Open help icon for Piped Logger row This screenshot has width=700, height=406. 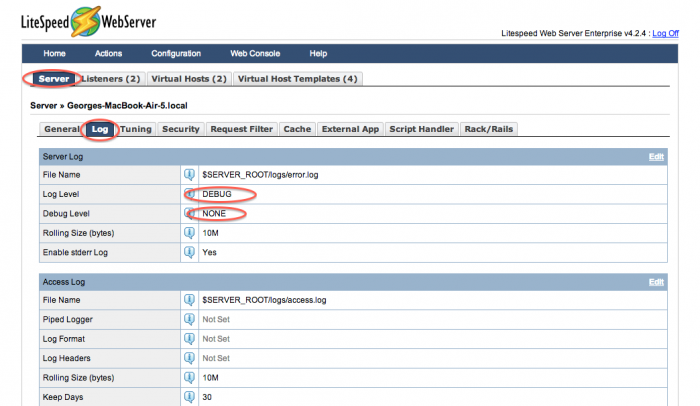[x=189, y=319]
